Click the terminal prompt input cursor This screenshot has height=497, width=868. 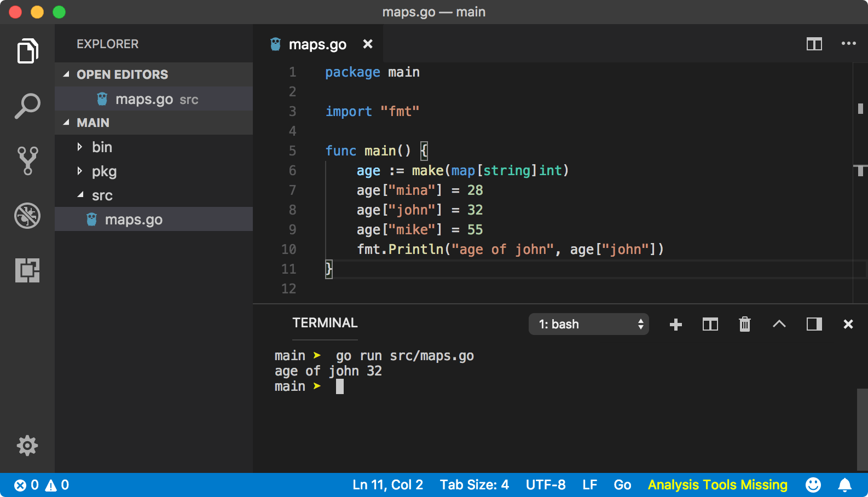coord(340,386)
